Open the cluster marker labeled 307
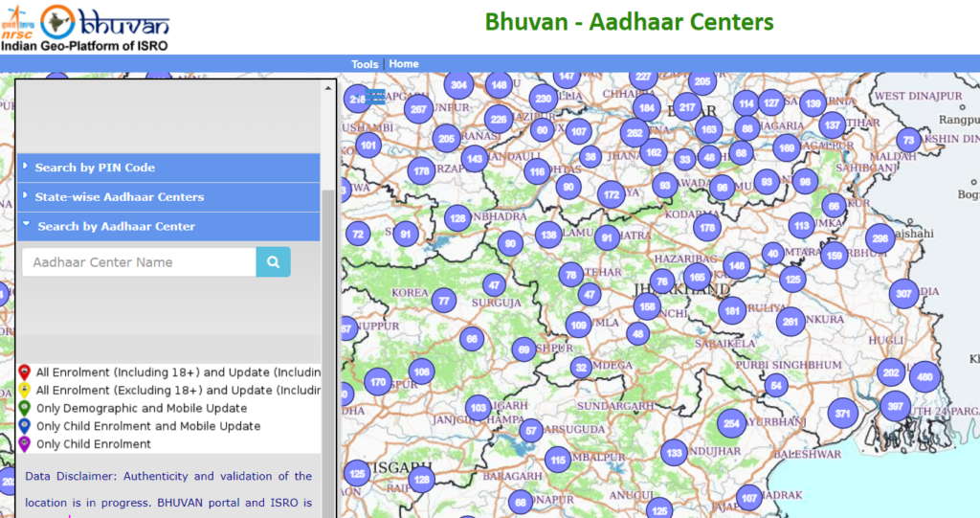The width and height of the screenshot is (980, 518). coord(903,293)
